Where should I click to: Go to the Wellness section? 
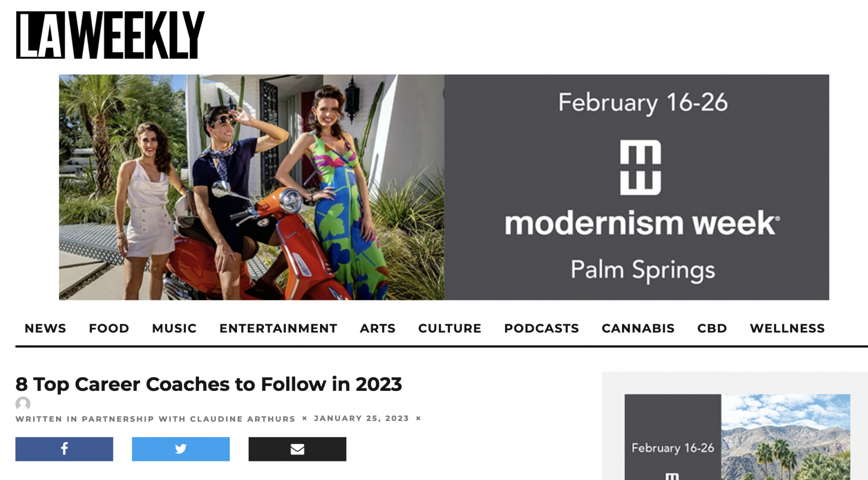787,328
